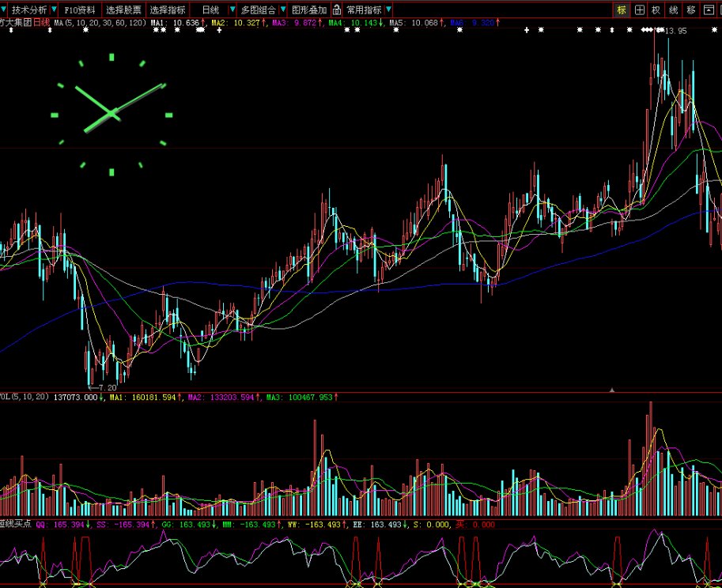Image resolution: width=722 pixels, height=588 pixels.
Task: Expand the 日线 period dropdown arrow
Action: pyautogui.click(x=232, y=10)
